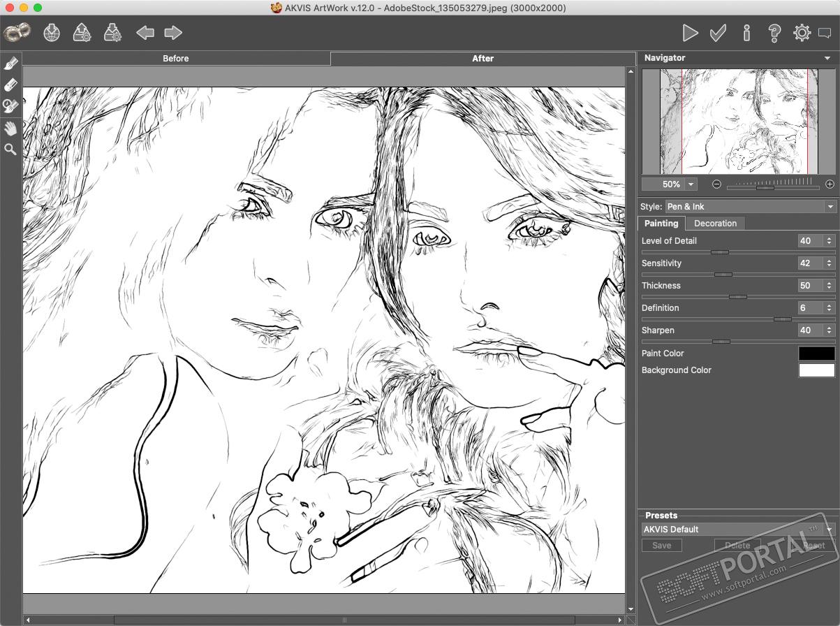This screenshot has height=626, width=840.
Task: Open the Decoration tab
Action: [x=715, y=224]
